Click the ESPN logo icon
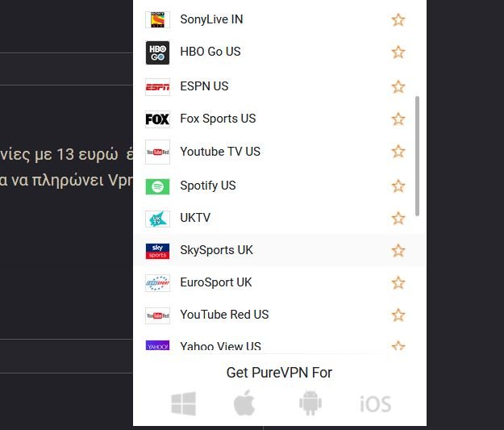Image resolution: width=504 pixels, height=430 pixels. [x=157, y=87]
